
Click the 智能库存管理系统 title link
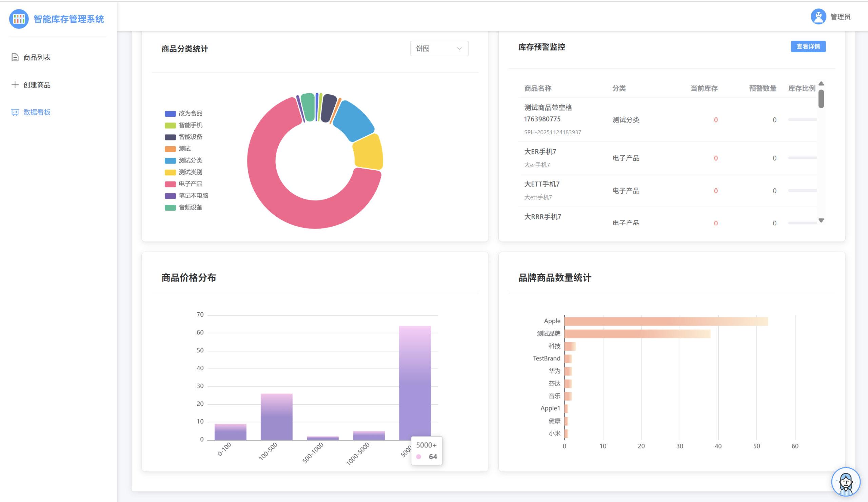[68, 19]
